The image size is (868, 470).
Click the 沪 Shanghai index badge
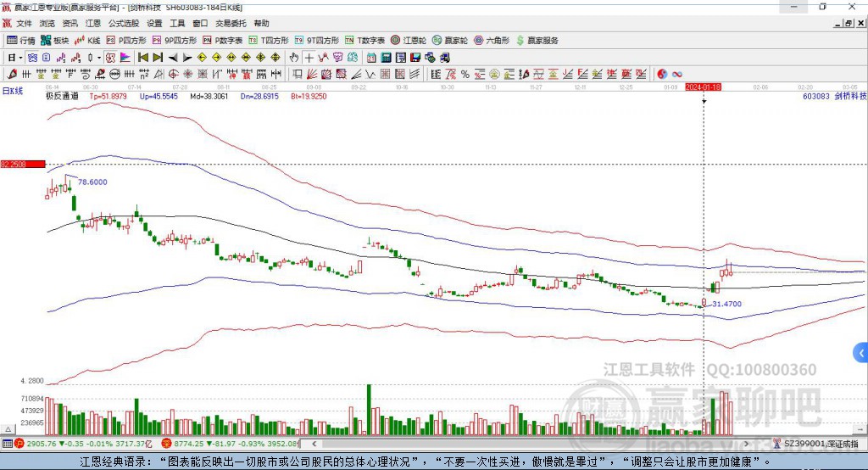coord(19,444)
